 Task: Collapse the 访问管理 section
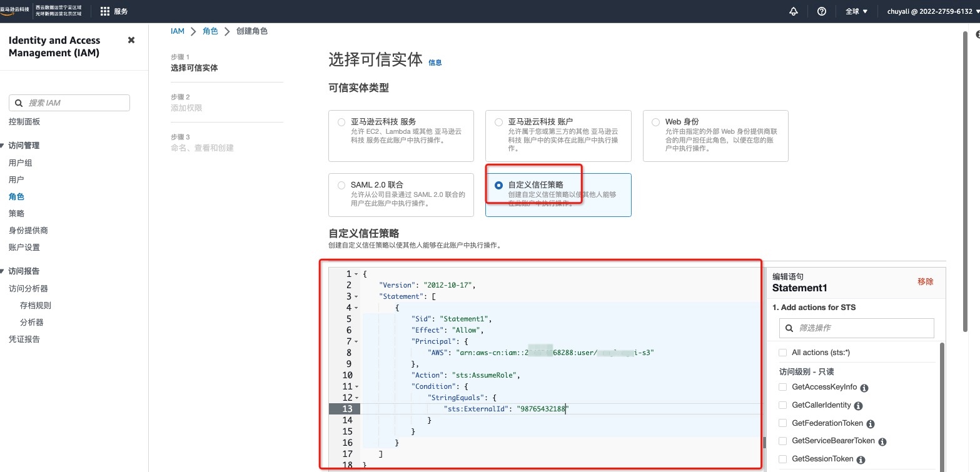click(3, 146)
